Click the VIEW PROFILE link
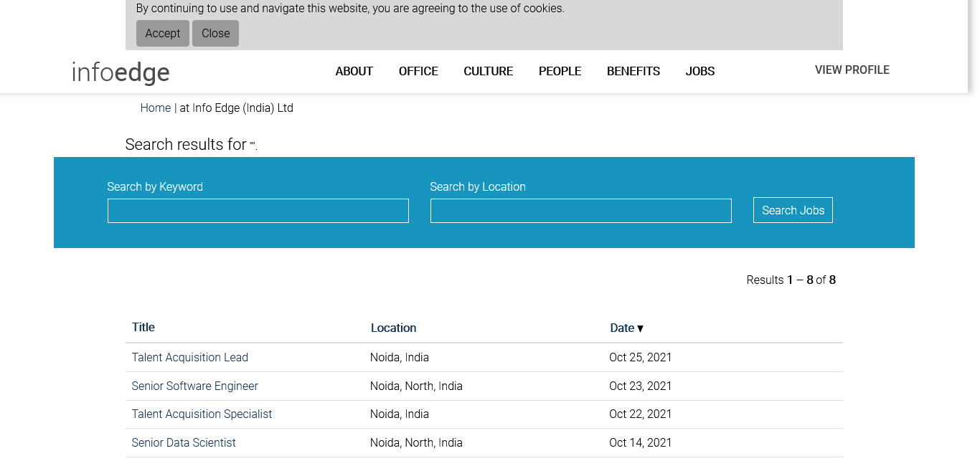 tap(852, 70)
